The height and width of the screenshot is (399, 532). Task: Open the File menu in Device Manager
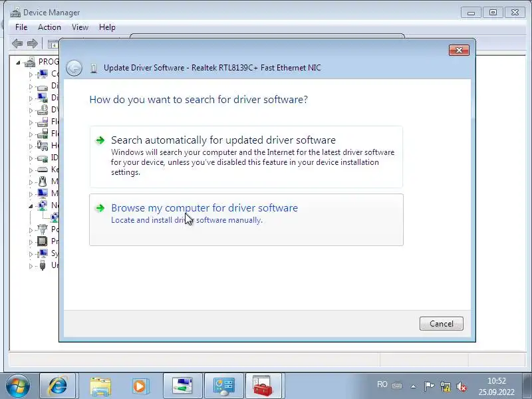(x=21, y=27)
